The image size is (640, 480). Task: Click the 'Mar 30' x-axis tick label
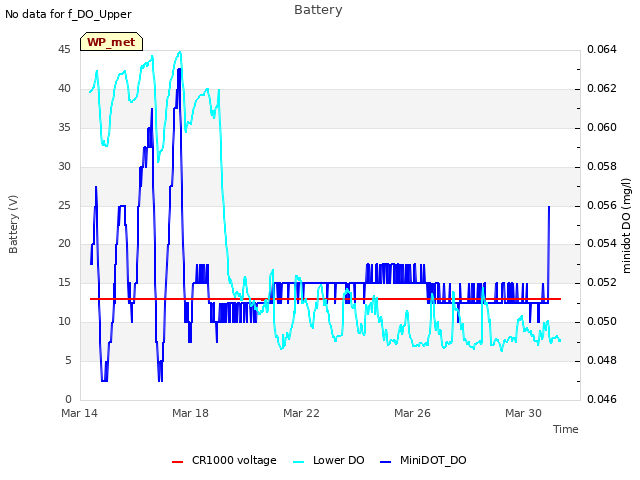[x=523, y=413]
